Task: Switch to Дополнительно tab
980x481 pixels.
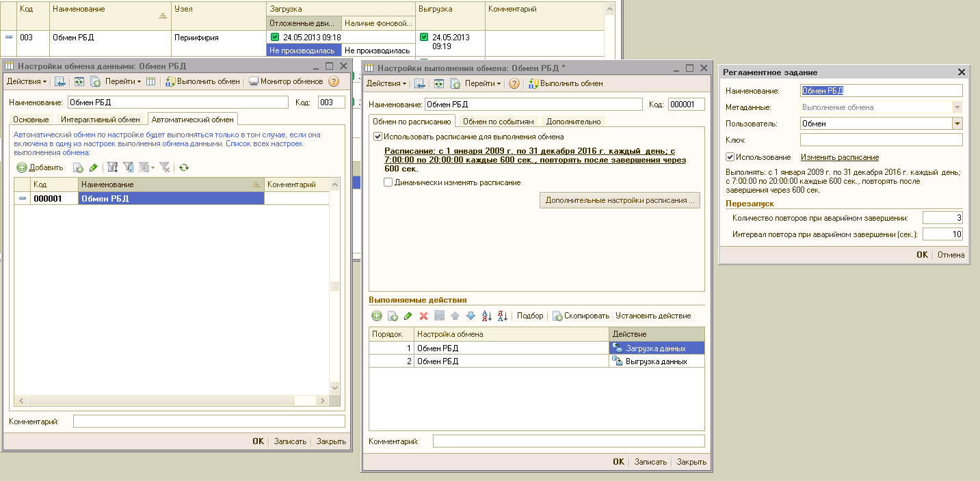Action: coord(573,122)
